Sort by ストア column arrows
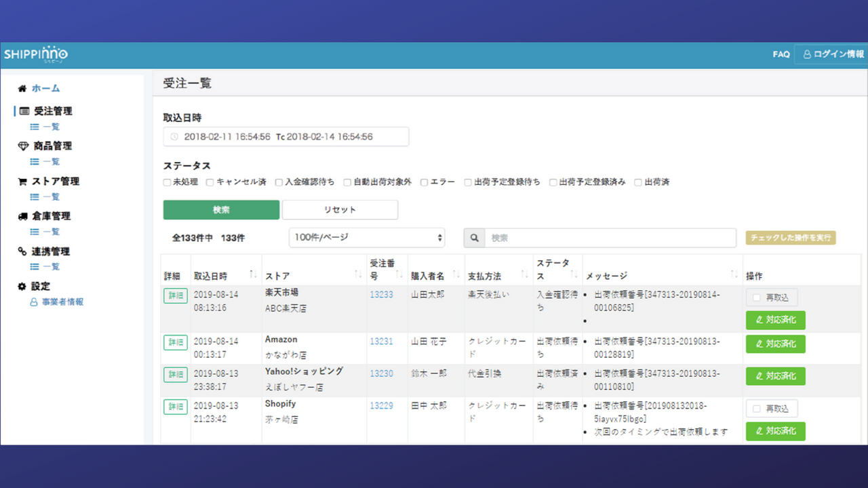The width and height of the screenshot is (868, 488). [x=358, y=274]
